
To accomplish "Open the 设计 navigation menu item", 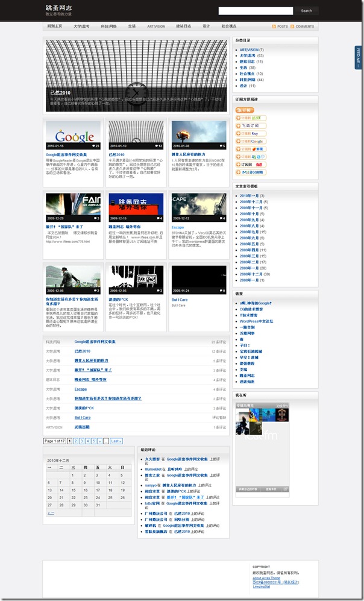I will 206,26.
